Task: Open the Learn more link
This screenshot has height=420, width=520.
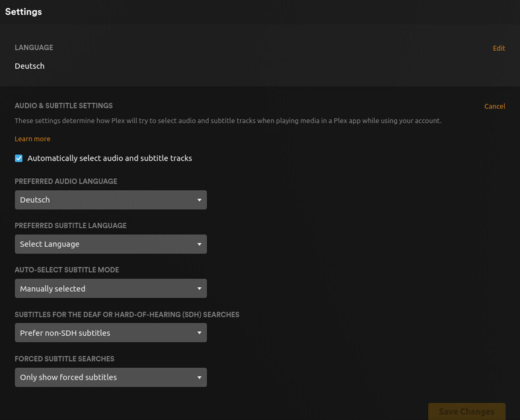Action: tap(32, 139)
